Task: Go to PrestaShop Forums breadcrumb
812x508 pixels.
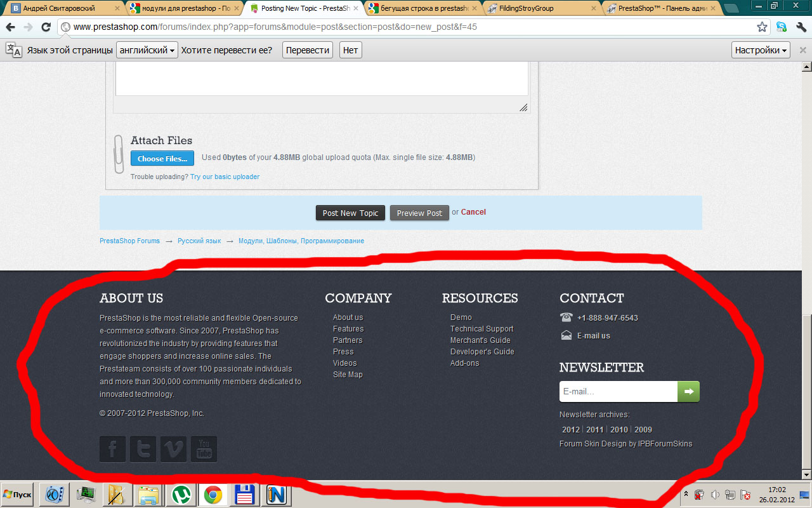Action: click(129, 241)
